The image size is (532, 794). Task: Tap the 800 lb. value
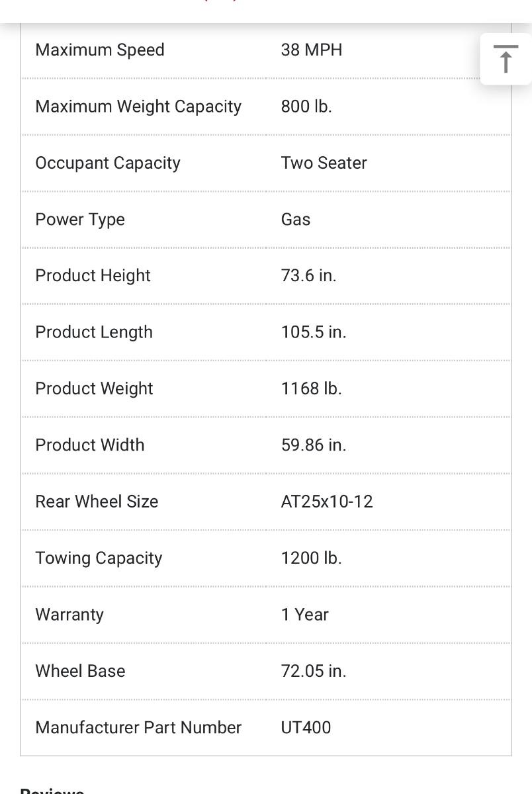tap(306, 107)
